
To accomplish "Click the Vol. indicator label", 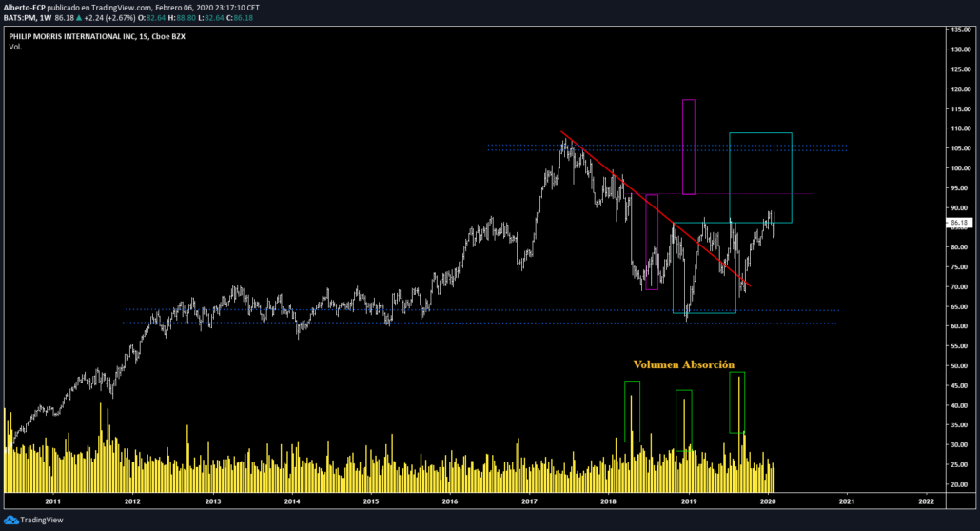I will 15,47.
